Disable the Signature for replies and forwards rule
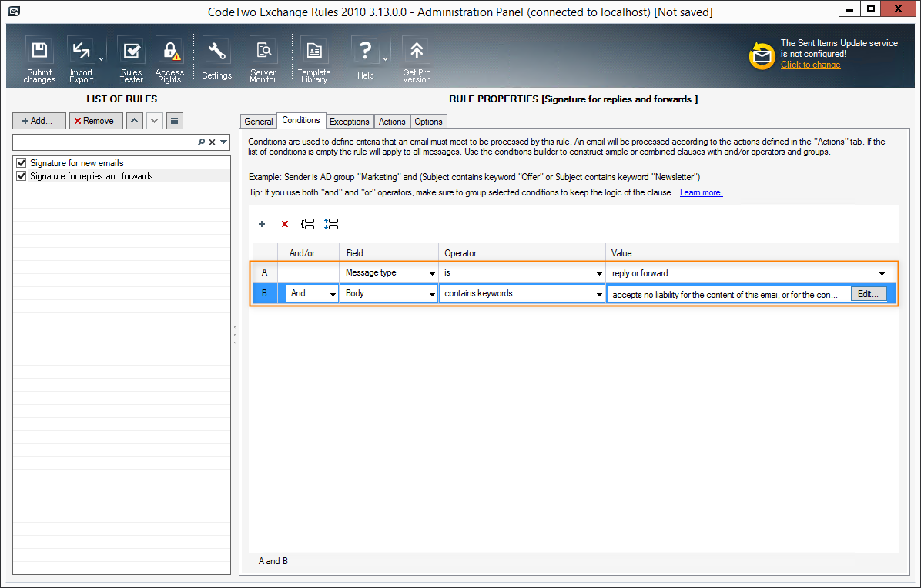The image size is (921, 588). point(20,175)
